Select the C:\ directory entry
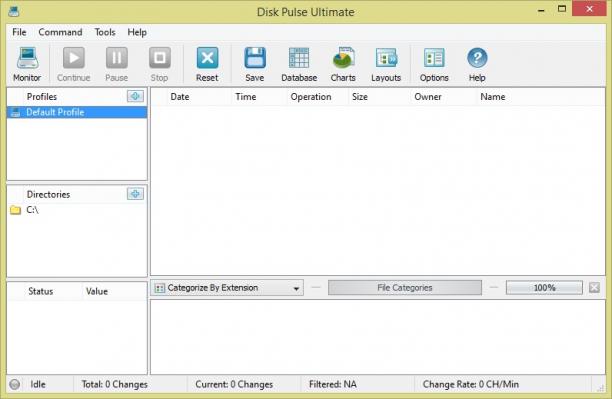The width and height of the screenshot is (612, 399). (77, 210)
